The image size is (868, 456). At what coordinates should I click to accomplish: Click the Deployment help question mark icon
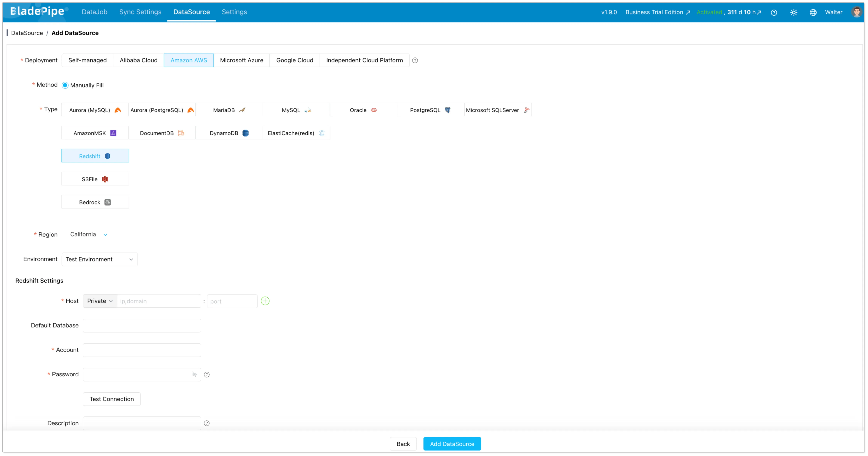click(415, 60)
